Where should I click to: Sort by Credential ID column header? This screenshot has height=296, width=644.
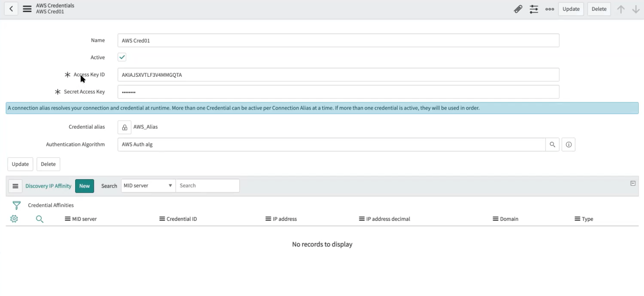pyautogui.click(x=182, y=219)
